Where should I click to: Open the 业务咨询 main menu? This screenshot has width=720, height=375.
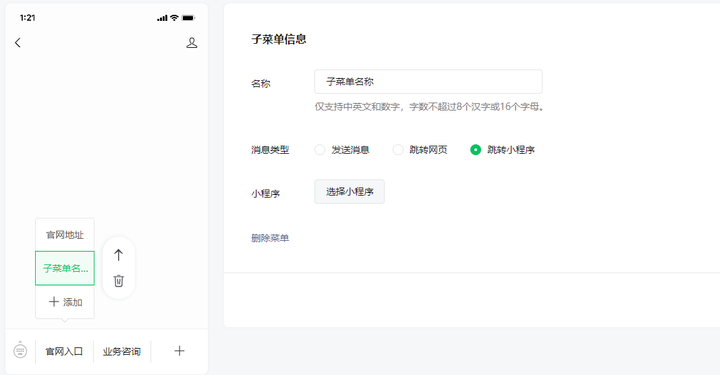pos(122,352)
